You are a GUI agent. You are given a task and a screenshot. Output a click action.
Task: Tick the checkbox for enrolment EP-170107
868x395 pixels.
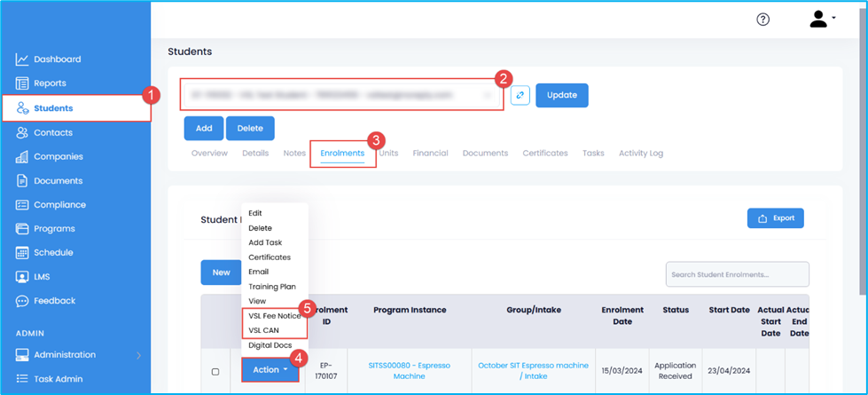(215, 371)
